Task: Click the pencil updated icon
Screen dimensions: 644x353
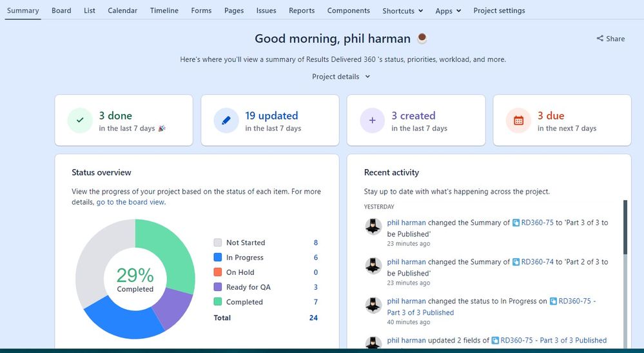Action: 226,121
